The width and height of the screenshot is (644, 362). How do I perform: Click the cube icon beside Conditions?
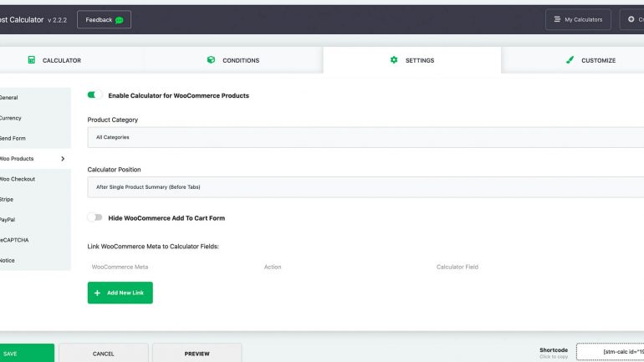pos(211,60)
